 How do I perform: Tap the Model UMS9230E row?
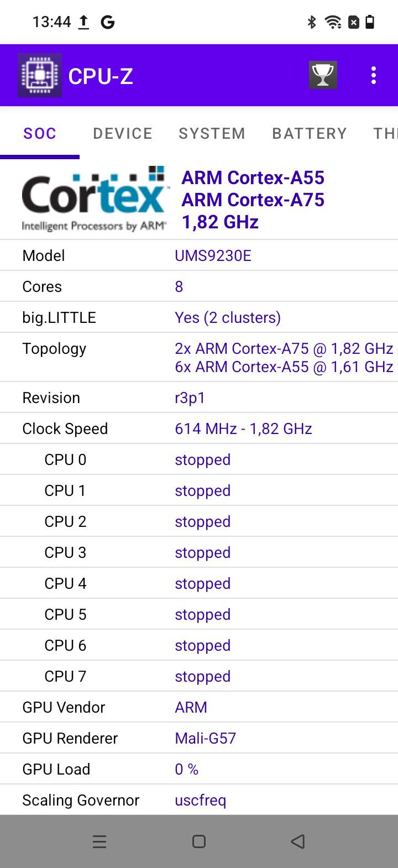(x=199, y=255)
